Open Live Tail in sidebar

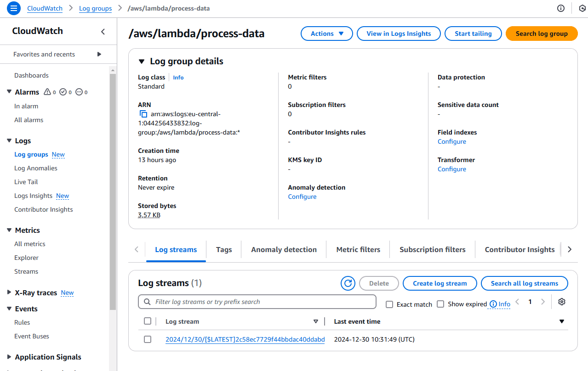point(26,182)
